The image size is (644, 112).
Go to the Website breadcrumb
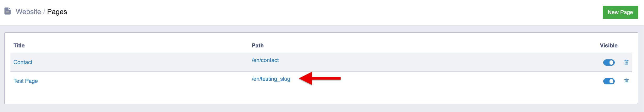click(x=28, y=12)
